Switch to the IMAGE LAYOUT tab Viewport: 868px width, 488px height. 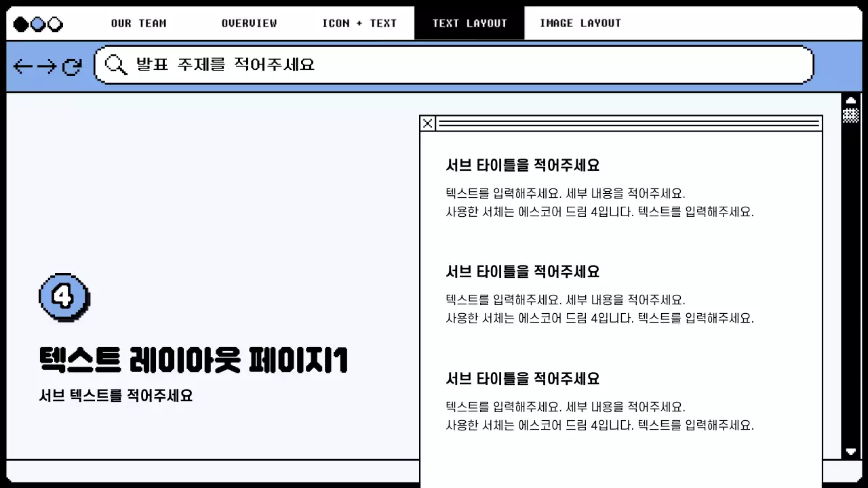pos(580,22)
